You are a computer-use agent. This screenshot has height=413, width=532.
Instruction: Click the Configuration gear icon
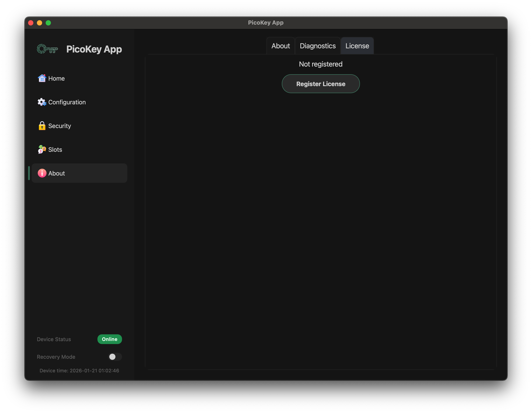[42, 102]
